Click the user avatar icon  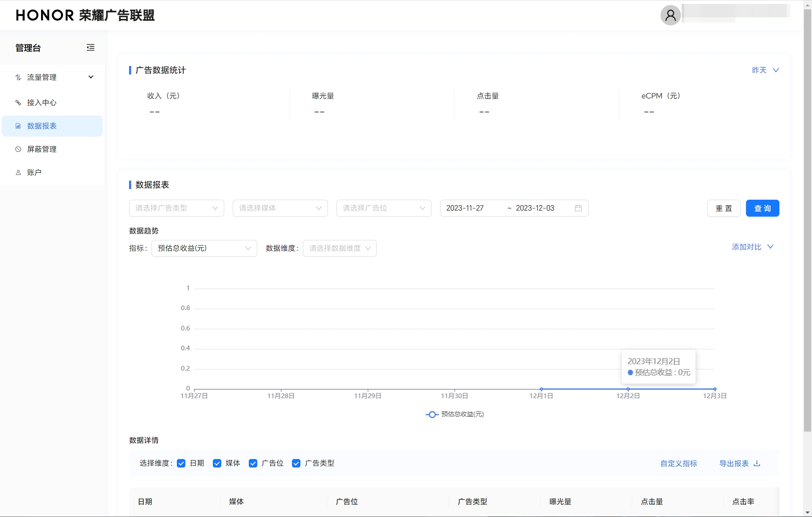tap(670, 16)
